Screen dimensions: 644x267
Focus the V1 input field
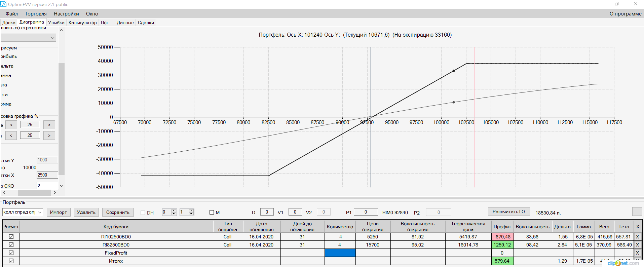(x=295, y=212)
